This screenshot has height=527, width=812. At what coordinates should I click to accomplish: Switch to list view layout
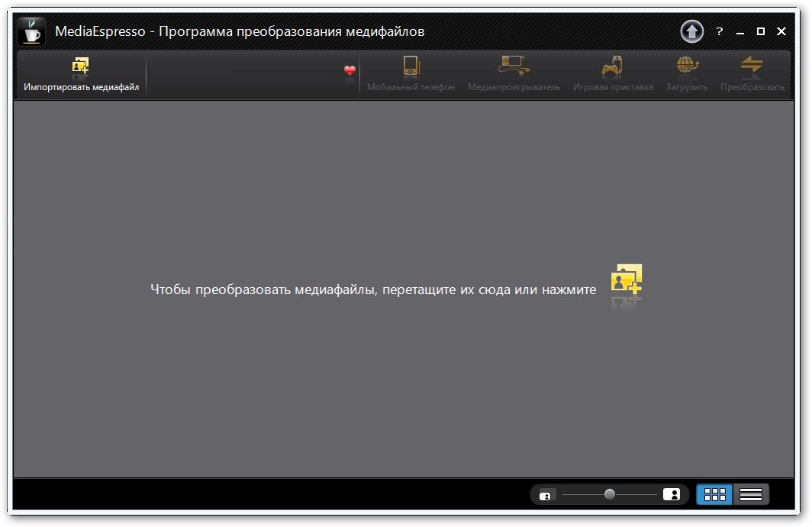pyautogui.click(x=750, y=494)
